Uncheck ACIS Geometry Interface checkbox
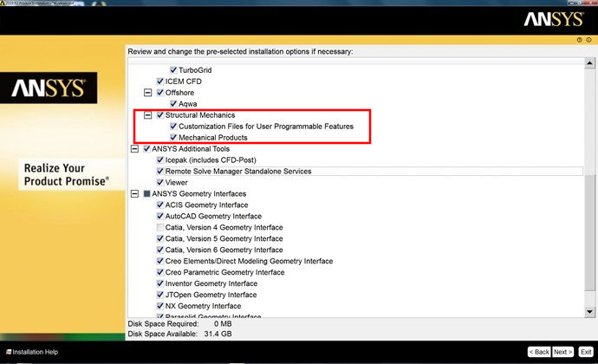Screen dimensions: 598x364 point(160,205)
